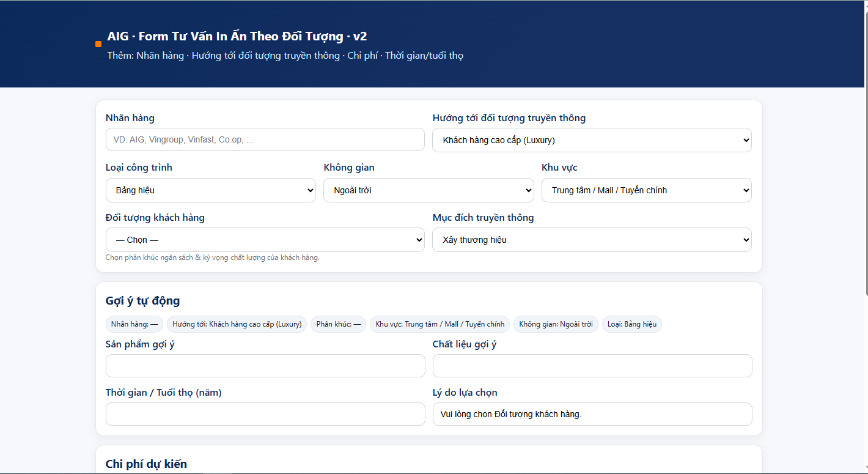
Task: Click the 'Nhãn hàng: —' chip
Action: (x=134, y=324)
